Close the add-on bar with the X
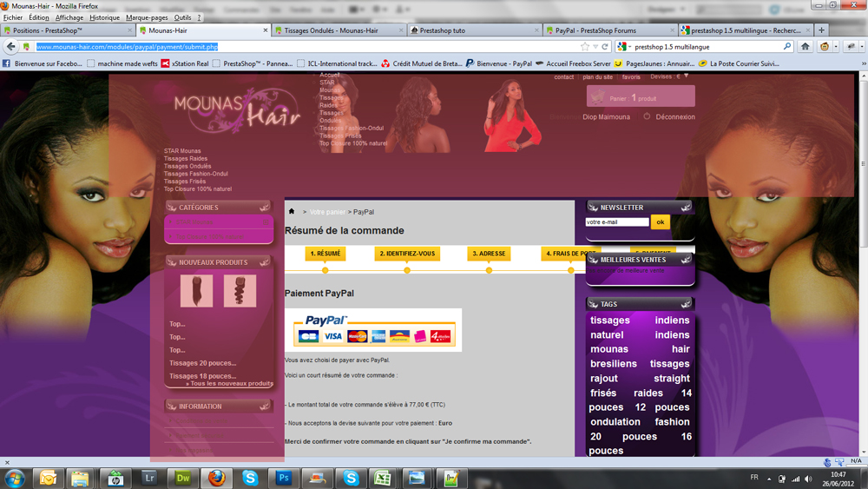 pyautogui.click(x=7, y=462)
